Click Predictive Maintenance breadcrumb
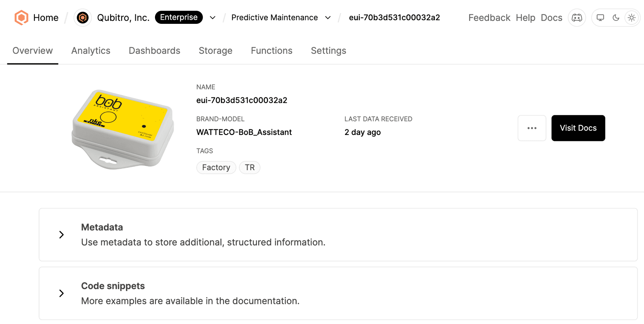 point(274,17)
